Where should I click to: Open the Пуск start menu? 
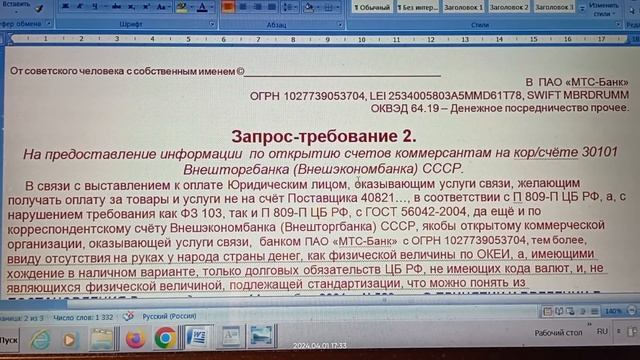click(8, 340)
